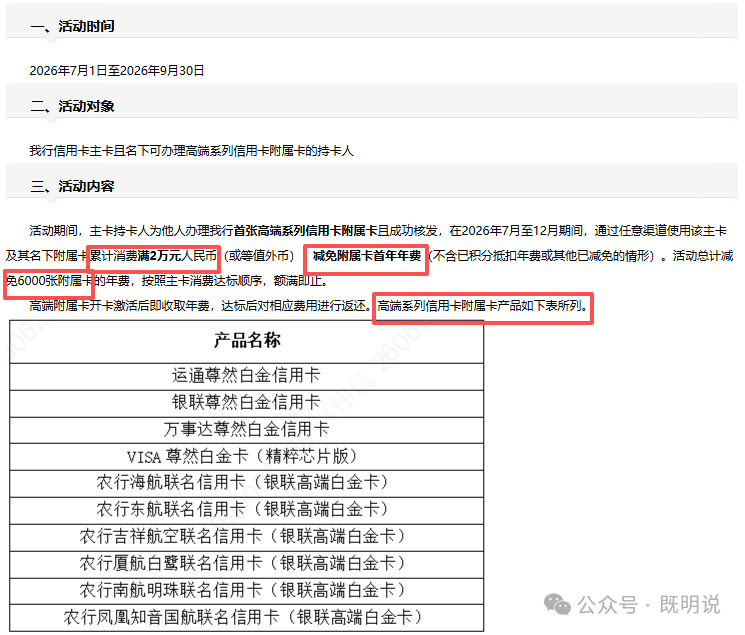This screenshot has width=745, height=635.
Task: Click the row 农行南航明珠联名信用卡
Action: (247, 591)
